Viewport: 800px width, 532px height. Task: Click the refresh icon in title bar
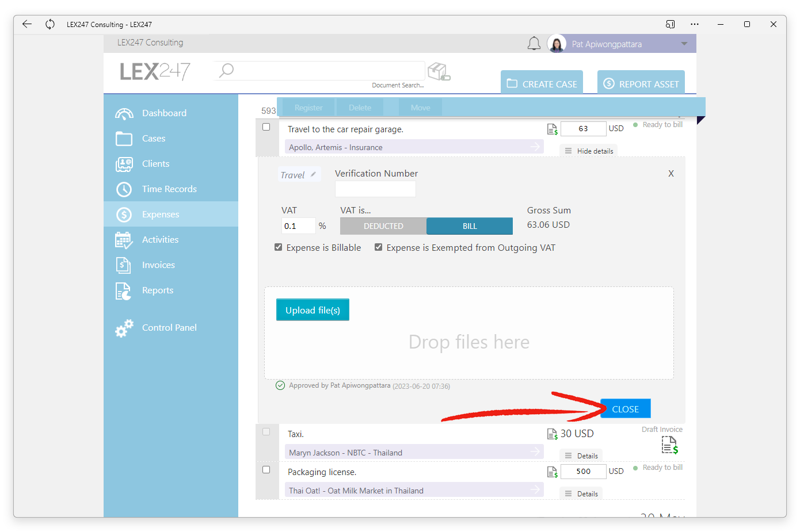pyautogui.click(x=50, y=24)
